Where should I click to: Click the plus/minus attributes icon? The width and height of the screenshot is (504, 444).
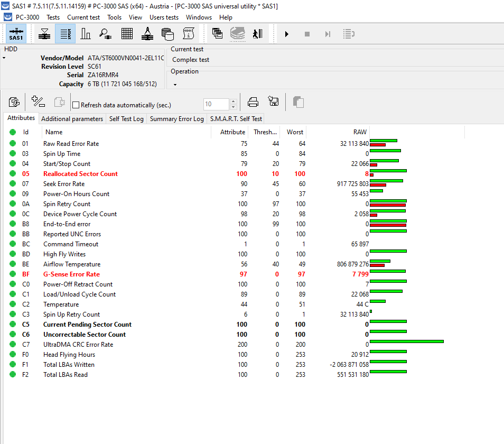pyautogui.click(x=38, y=101)
